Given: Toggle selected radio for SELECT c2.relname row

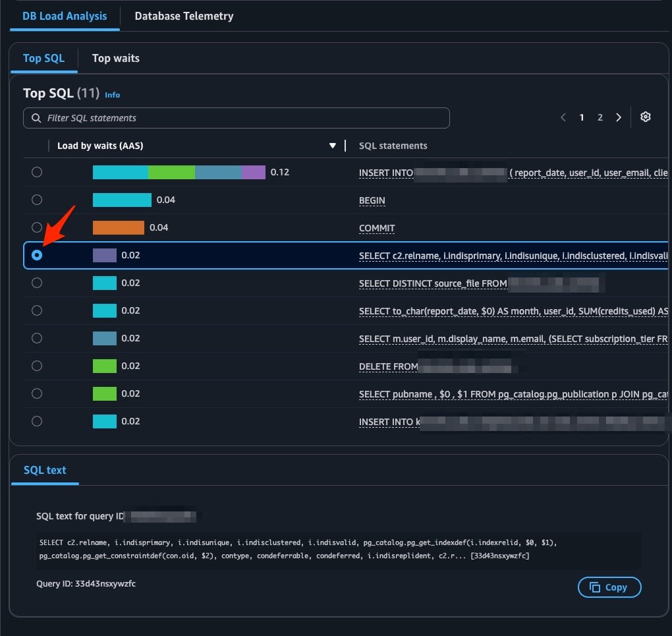Looking at the screenshot, I should pos(37,255).
